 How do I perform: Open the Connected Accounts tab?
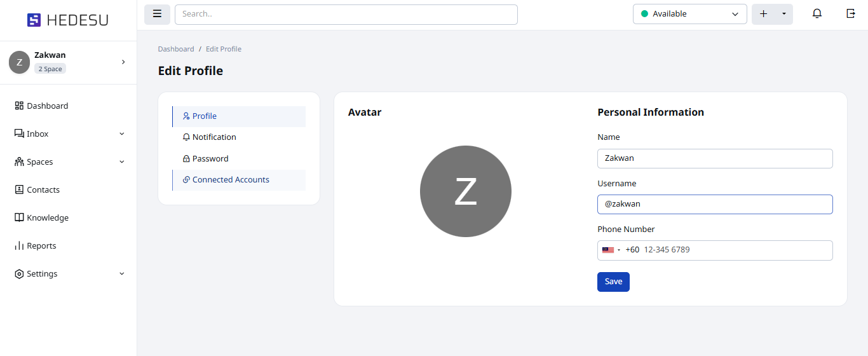pos(231,180)
